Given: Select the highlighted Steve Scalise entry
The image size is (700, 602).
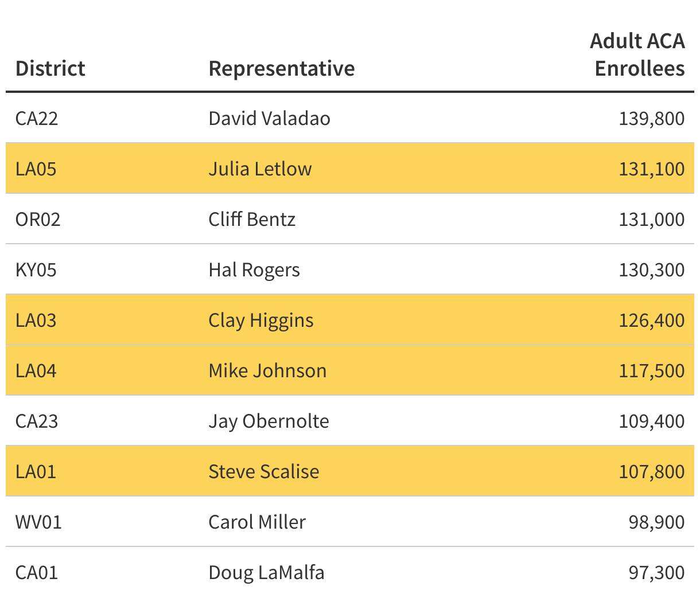Looking at the screenshot, I should click(x=350, y=471).
